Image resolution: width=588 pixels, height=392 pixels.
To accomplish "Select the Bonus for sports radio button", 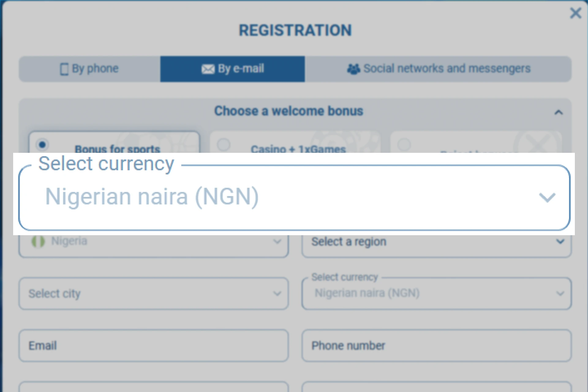I will click(x=42, y=145).
